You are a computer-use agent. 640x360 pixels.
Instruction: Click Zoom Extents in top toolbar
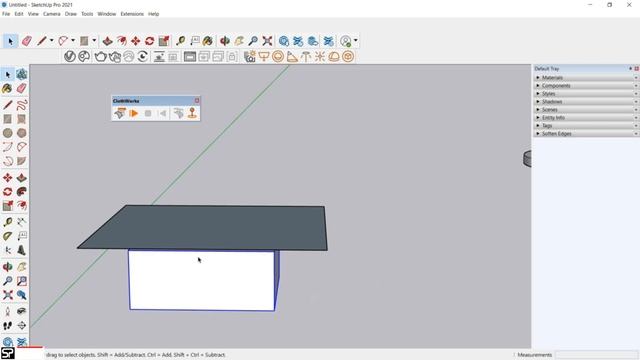click(267, 41)
